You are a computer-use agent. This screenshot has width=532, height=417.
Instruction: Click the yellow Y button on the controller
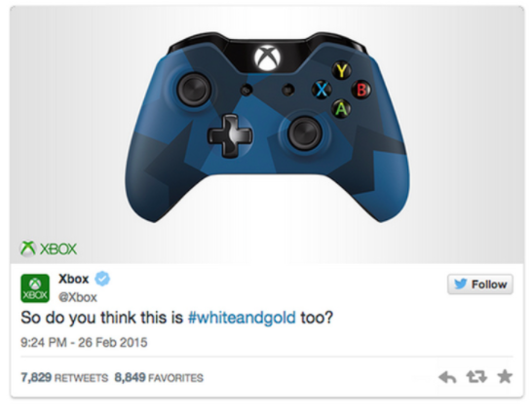[x=341, y=70]
